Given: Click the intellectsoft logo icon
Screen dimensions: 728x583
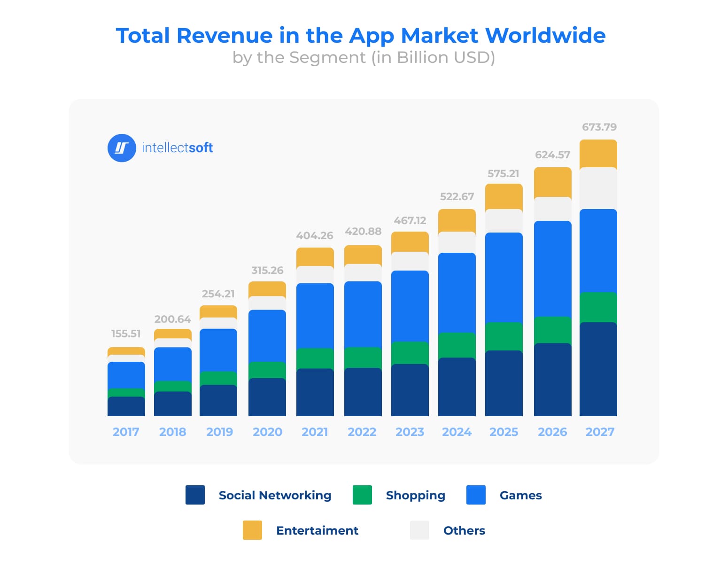Looking at the screenshot, I should pos(122,148).
